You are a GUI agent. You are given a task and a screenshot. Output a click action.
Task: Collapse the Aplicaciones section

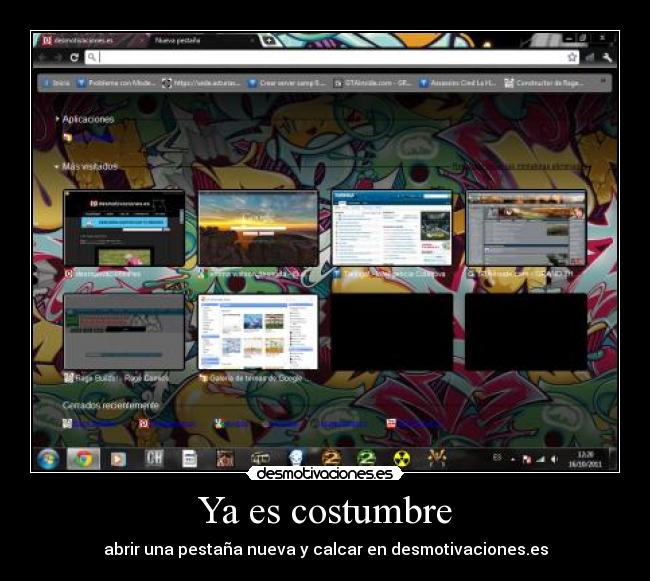85,119
